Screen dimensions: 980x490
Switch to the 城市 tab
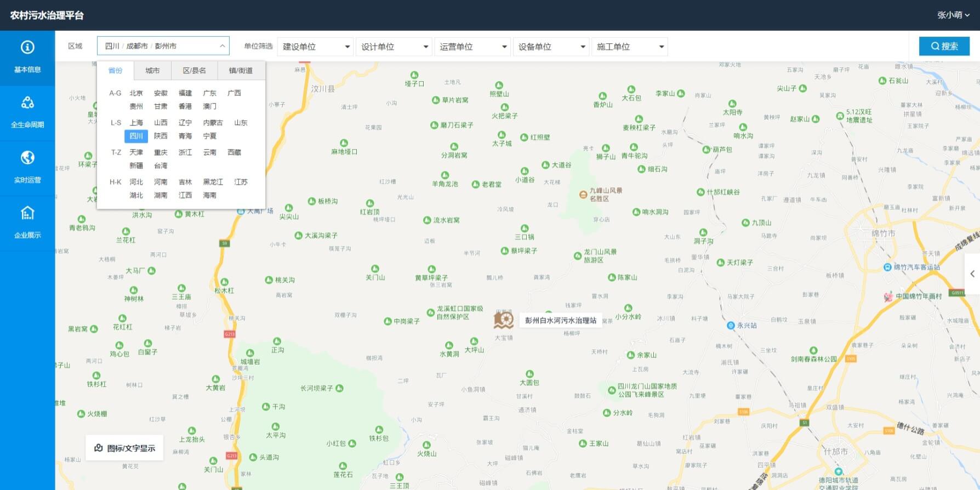(x=152, y=71)
